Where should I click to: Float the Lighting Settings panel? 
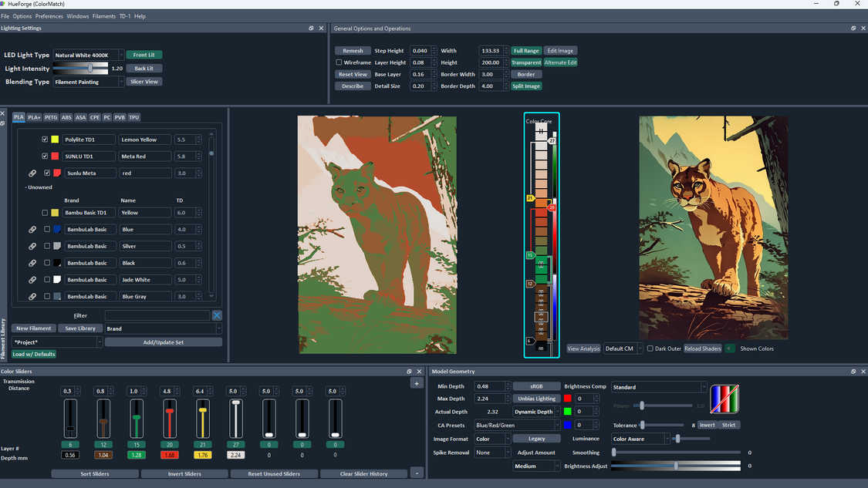point(311,29)
